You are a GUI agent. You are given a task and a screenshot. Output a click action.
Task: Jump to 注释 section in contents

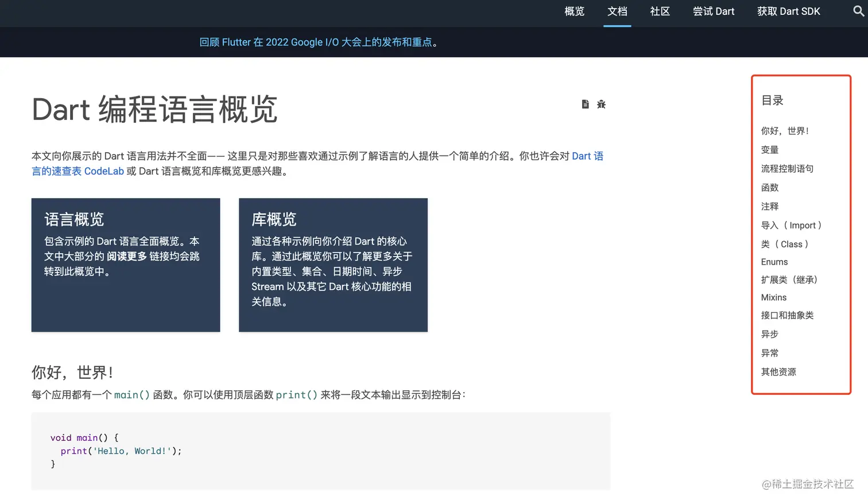click(770, 207)
